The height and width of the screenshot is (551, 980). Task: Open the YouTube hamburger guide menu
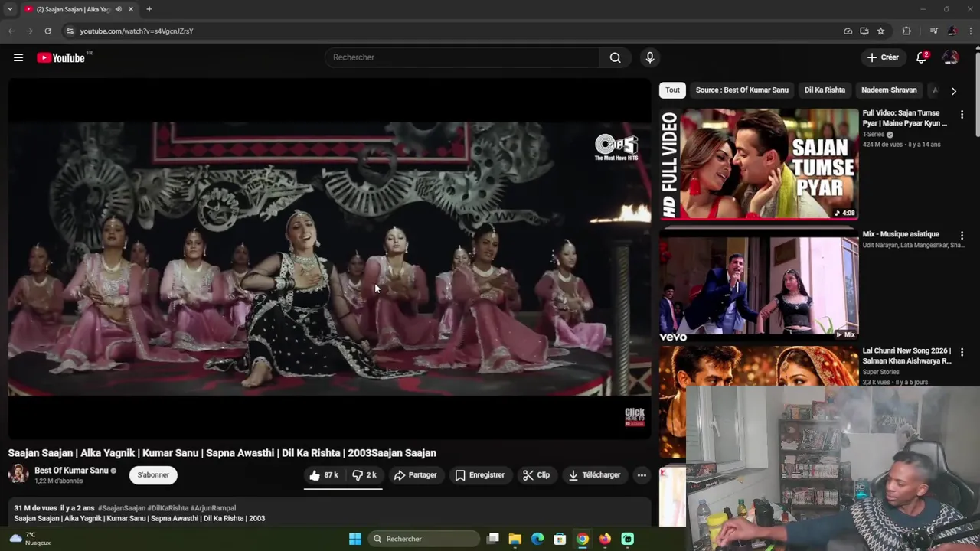tap(18, 57)
